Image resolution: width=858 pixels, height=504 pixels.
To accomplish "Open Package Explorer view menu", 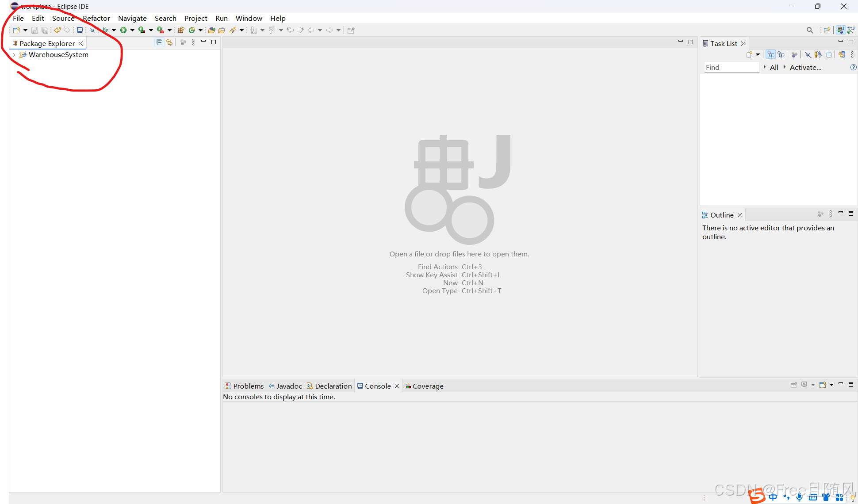I will point(193,42).
